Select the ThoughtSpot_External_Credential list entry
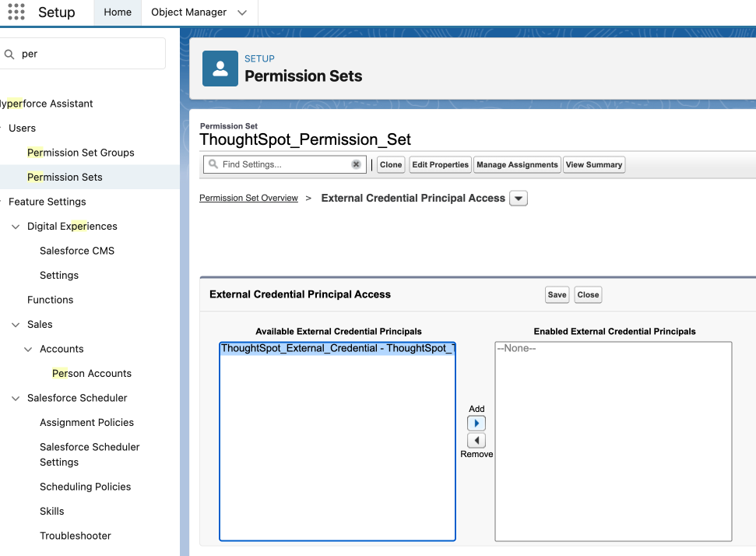 [x=336, y=348]
